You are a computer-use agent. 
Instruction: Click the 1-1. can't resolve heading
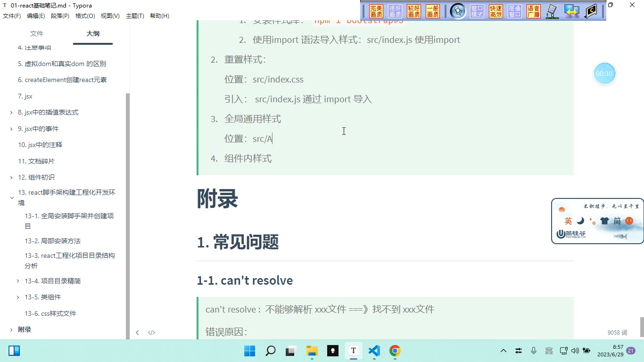pos(245,280)
